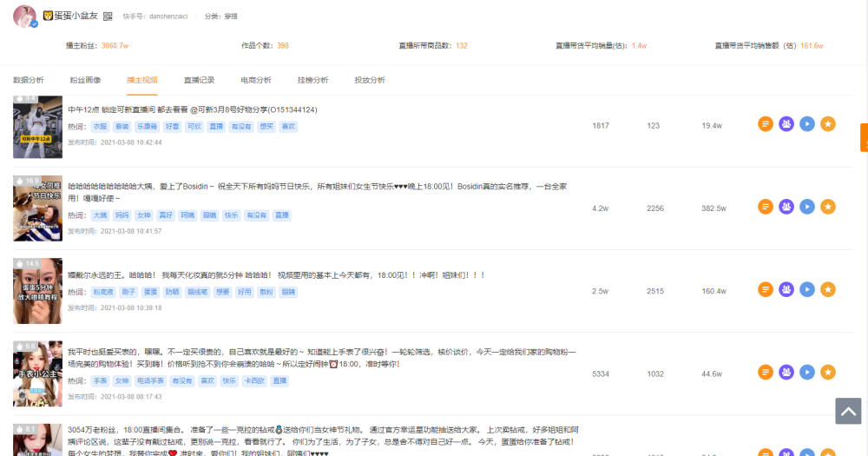The width and height of the screenshot is (868, 456).
Task: Click the 粉底液 hot word tag
Action: click(x=103, y=292)
